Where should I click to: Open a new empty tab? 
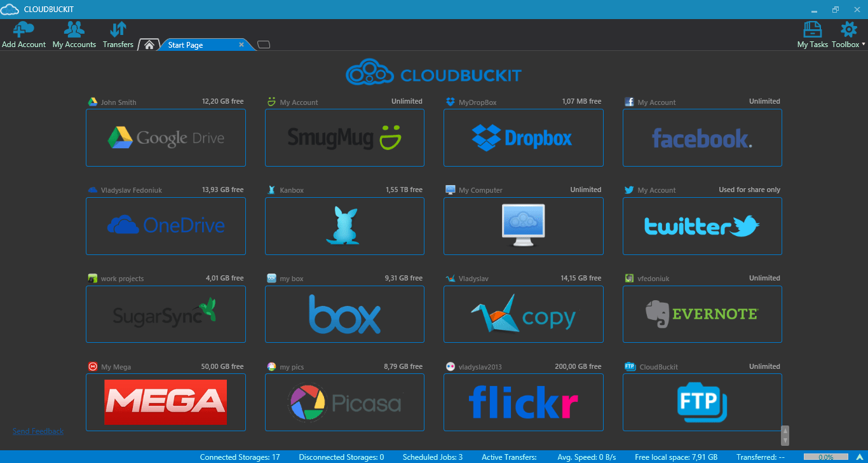pyautogui.click(x=264, y=45)
